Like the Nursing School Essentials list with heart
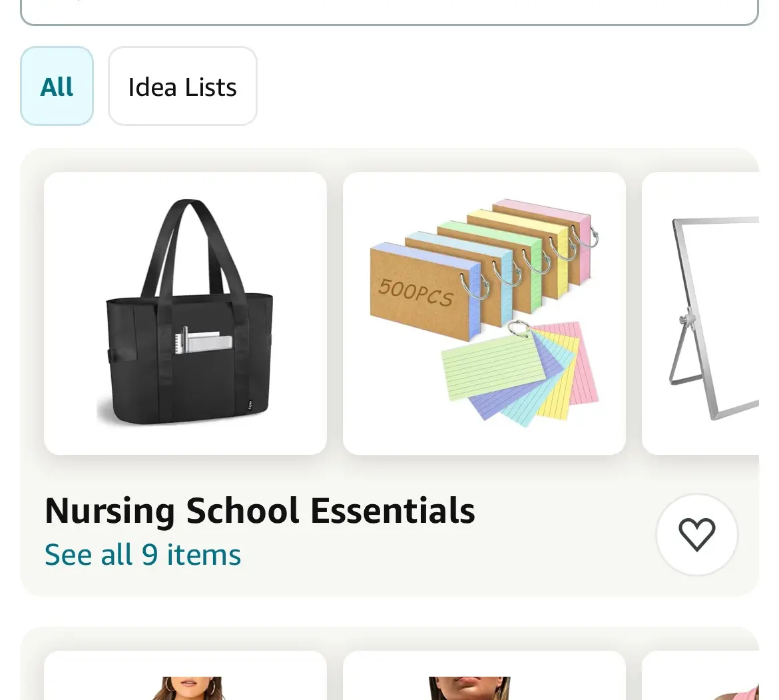Screen dimensions: 779x700 coord(696,534)
